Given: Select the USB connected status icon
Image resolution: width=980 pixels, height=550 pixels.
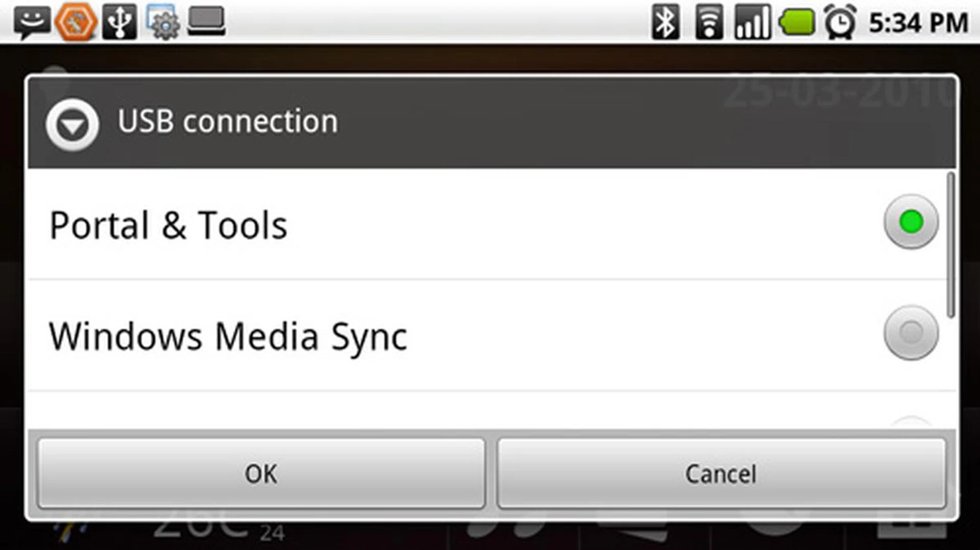Looking at the screenshot, I should coord(119,21).
